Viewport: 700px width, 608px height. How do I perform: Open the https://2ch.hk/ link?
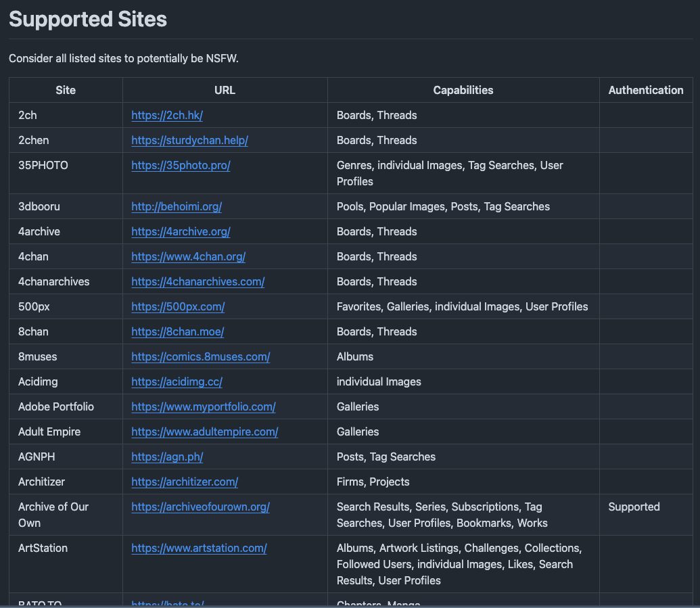click(x=167, y=115)
